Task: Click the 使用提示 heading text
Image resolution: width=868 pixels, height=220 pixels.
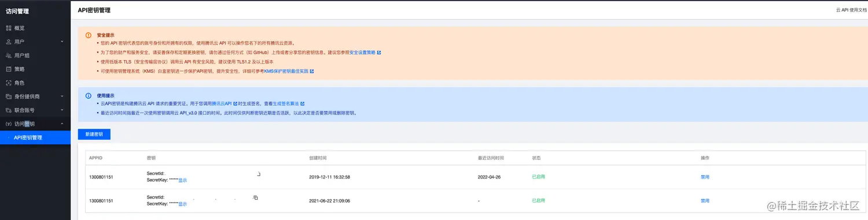Action: (105, 95)
